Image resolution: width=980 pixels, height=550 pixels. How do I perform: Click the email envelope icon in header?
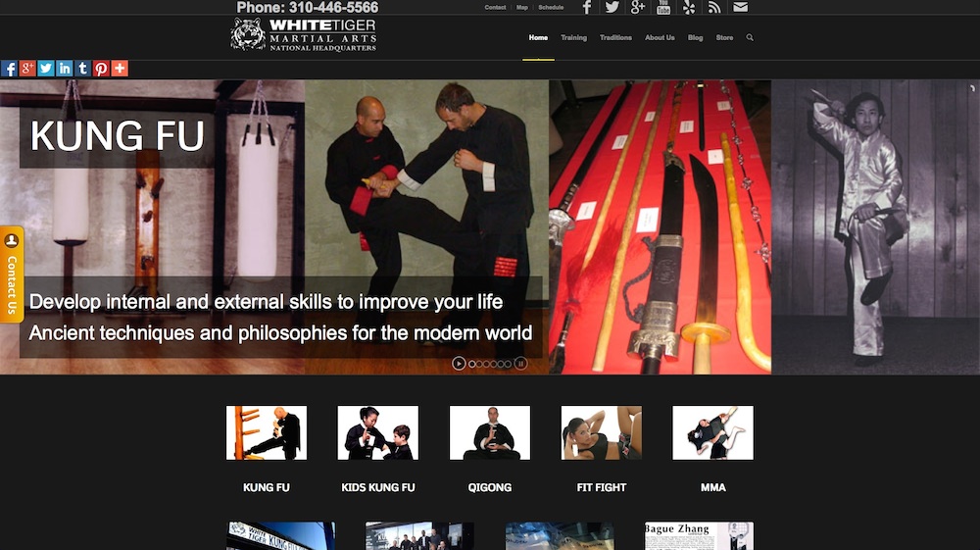pyautogui.click(x=741, y=8)
